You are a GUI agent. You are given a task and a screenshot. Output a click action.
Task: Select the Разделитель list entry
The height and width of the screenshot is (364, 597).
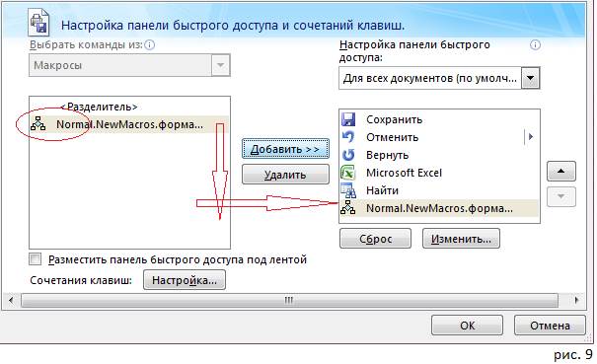99,107
